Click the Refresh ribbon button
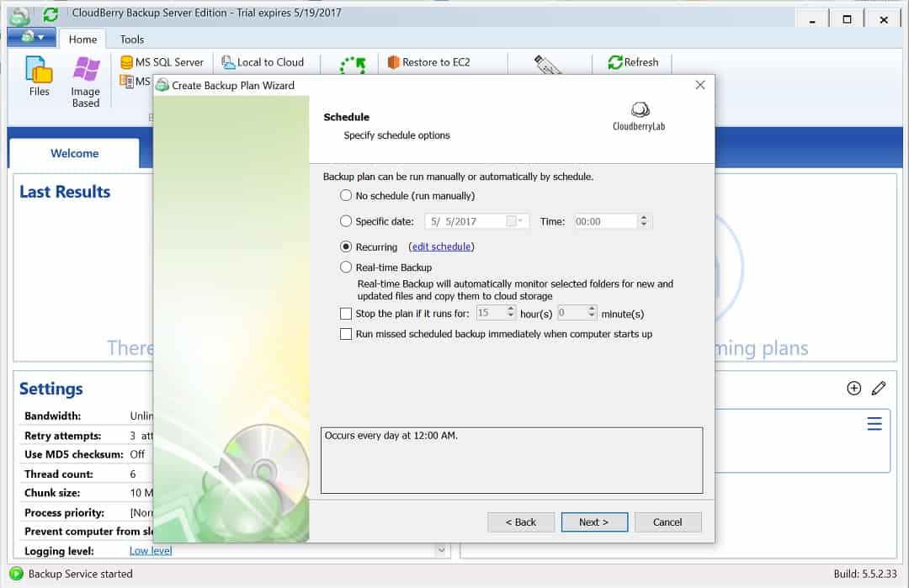 pyautogui.click(x=632, y=62)
